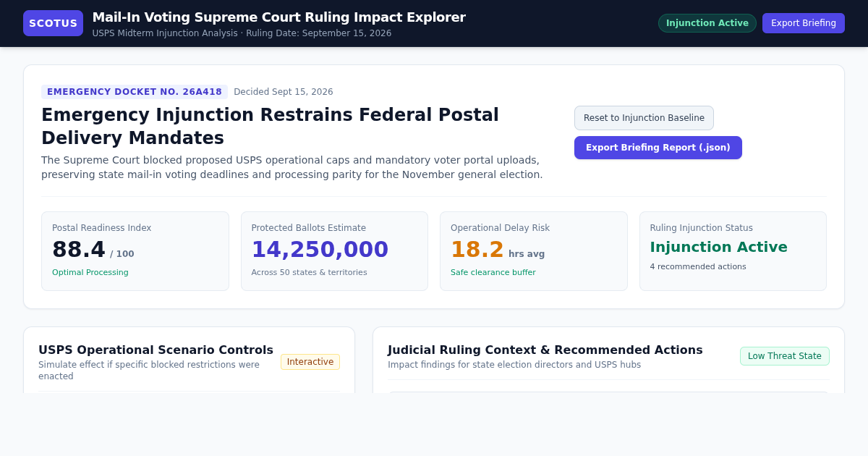Click the 4 recommended actions text
This screenshot has height=456, width=868.
click(x=698, y=266)
